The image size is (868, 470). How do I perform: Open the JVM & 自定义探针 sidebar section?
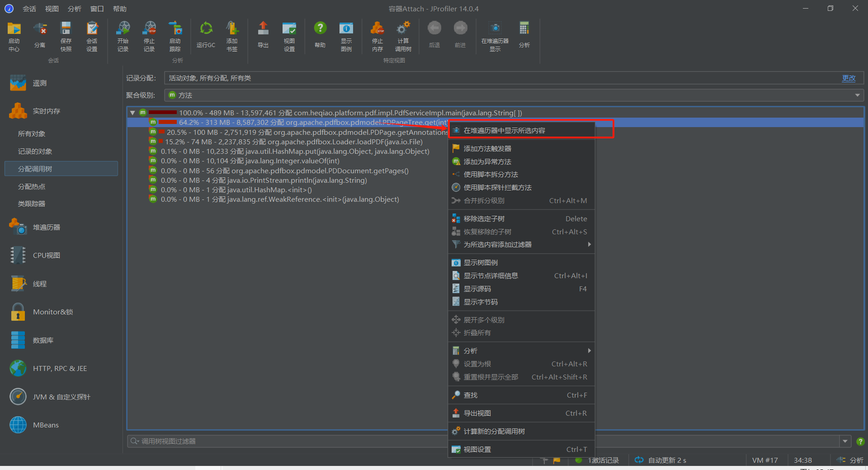point(61,397)
